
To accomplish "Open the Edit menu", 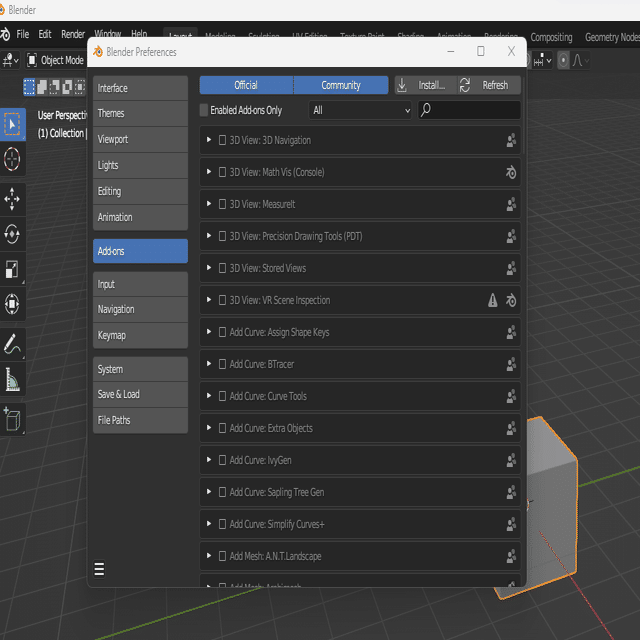I will pyautogui.click(x=45, y=34).
